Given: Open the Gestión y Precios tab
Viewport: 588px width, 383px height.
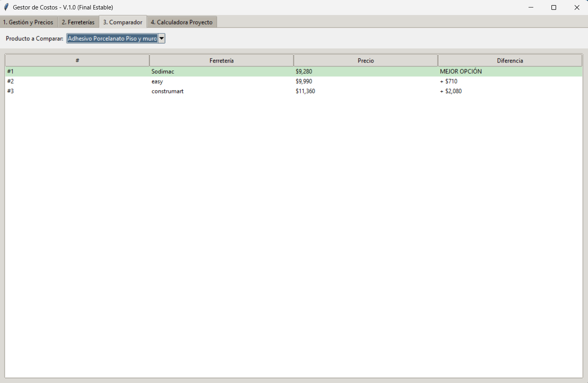Looking at the screenshot, I should pos(28,22).
